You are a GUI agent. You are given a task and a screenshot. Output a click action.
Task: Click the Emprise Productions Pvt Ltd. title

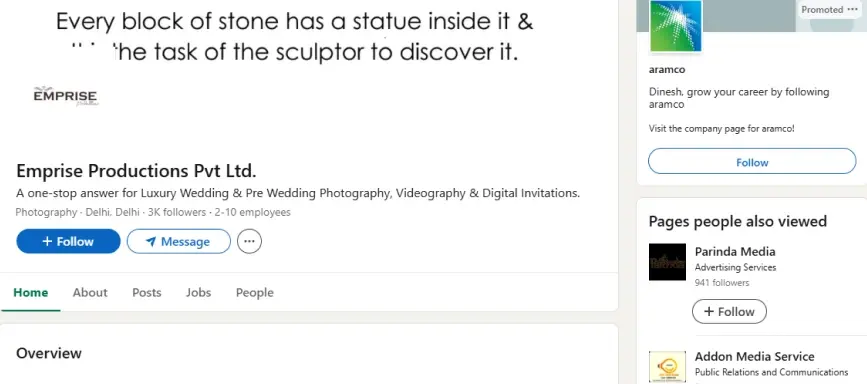[x=137, y=170]
